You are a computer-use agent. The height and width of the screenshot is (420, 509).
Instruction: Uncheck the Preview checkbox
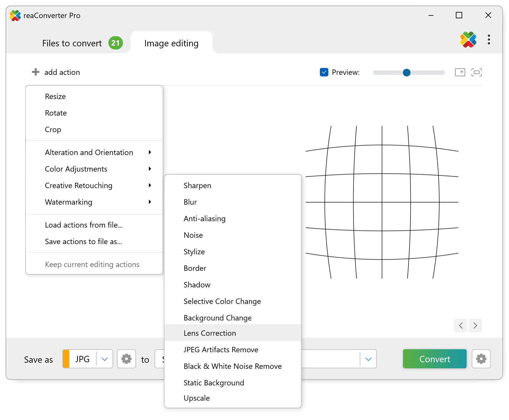coord(324,72)
